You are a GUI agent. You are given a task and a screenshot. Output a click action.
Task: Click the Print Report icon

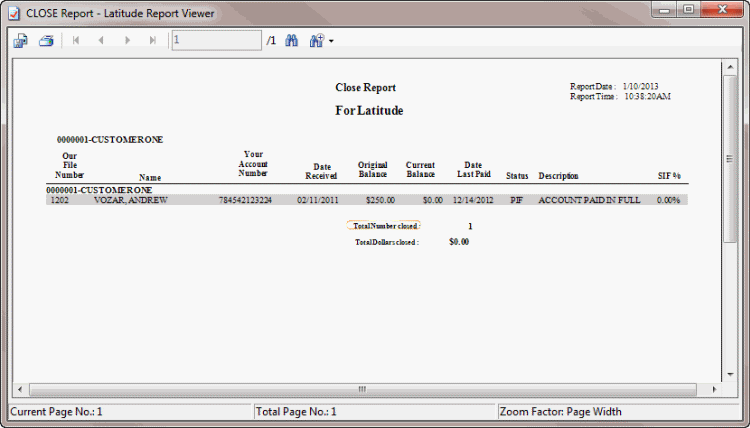click(45, 41)
